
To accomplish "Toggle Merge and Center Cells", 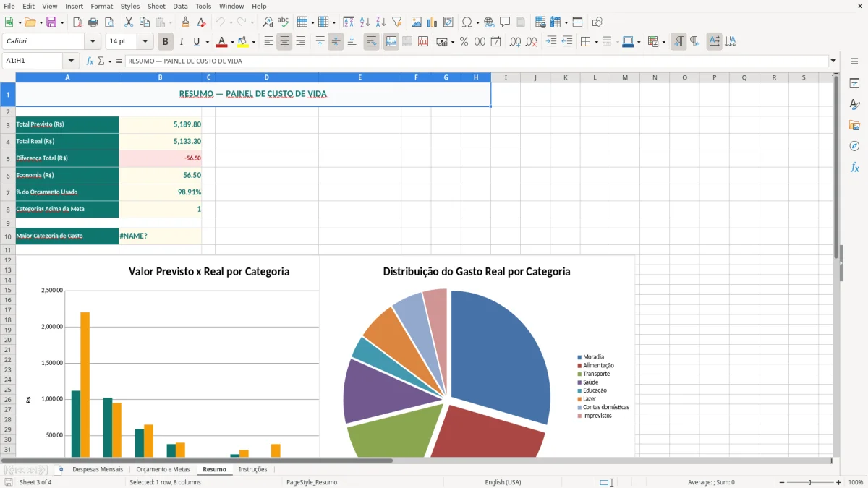I will click(391, 42).
